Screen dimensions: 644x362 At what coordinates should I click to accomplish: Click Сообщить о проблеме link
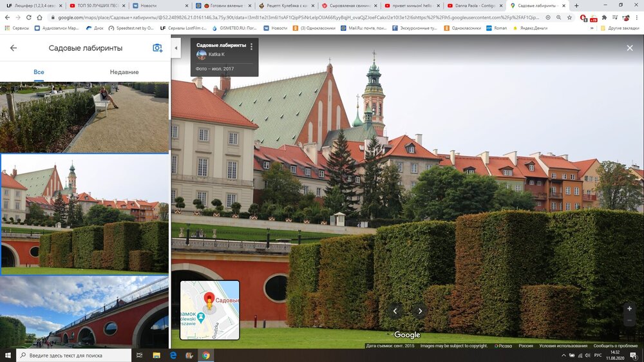pyautogui.click(x=616, y=346)
